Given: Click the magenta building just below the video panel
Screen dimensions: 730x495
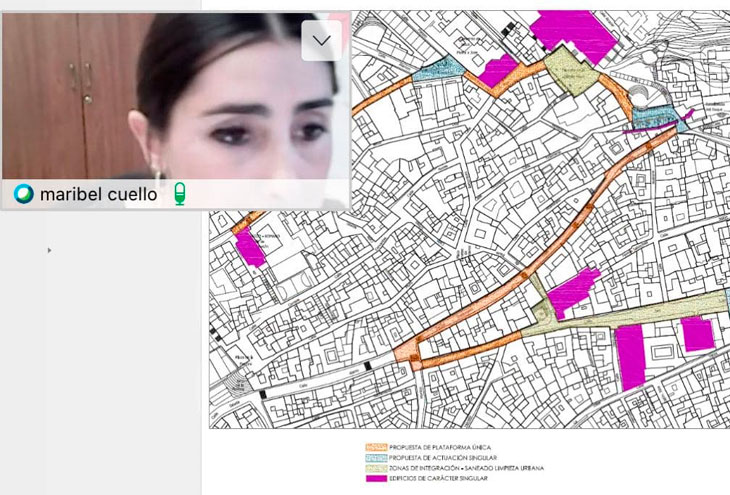Looking at the screenshot, I should (x=250, y=249).
